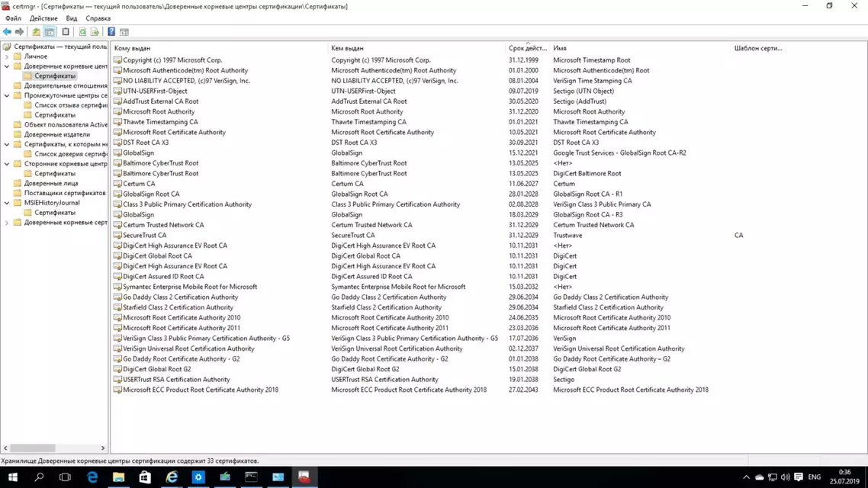Image resolution: width=868 pixels, height=488 pixels.
Task: Select Список доверия сертификатов in the tree
Action: (x=71, y=154)
